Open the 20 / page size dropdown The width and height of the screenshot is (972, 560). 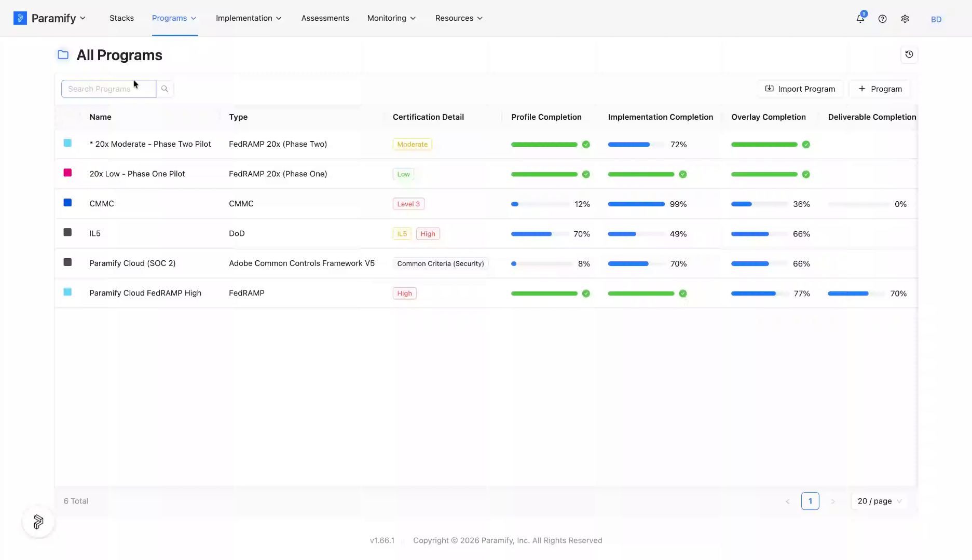click(879, 501)
